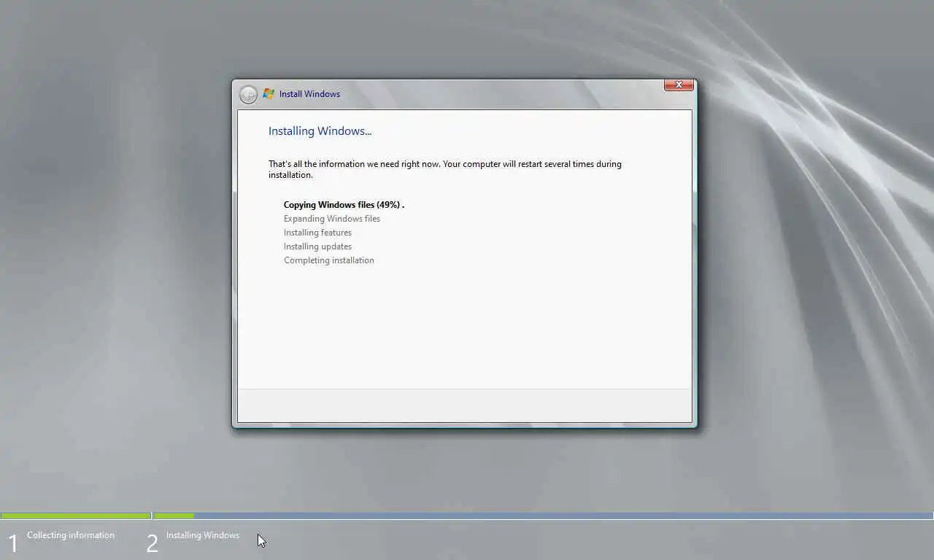Image resolution: width=934 pixels, height=560 pixels.
Task: Click the 'Installing features' step
Action: pos(317,233)
